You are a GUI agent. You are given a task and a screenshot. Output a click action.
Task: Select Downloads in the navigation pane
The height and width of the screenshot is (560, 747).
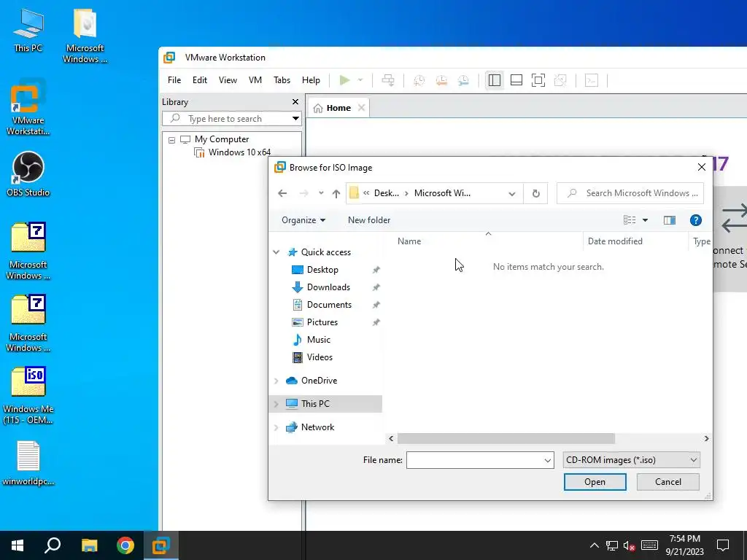click(329, 287)
